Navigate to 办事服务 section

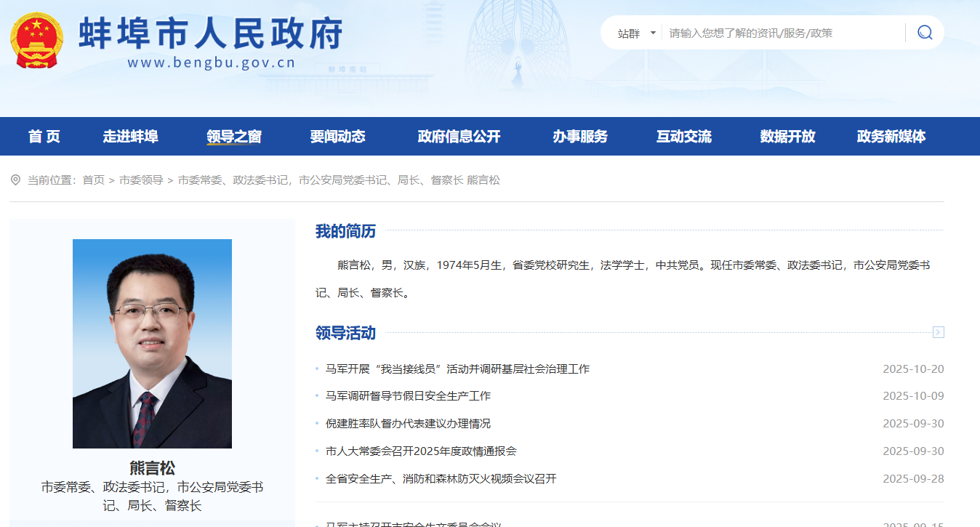tap(579, 137)
